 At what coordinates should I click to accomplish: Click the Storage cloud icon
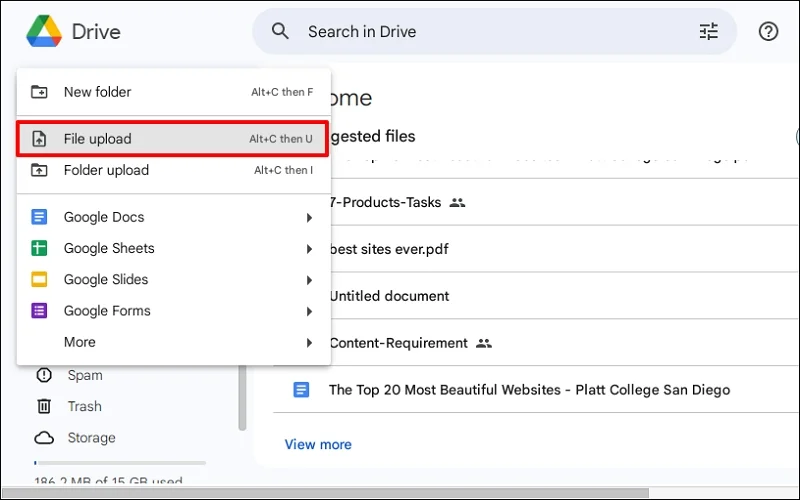coord(44,438)
